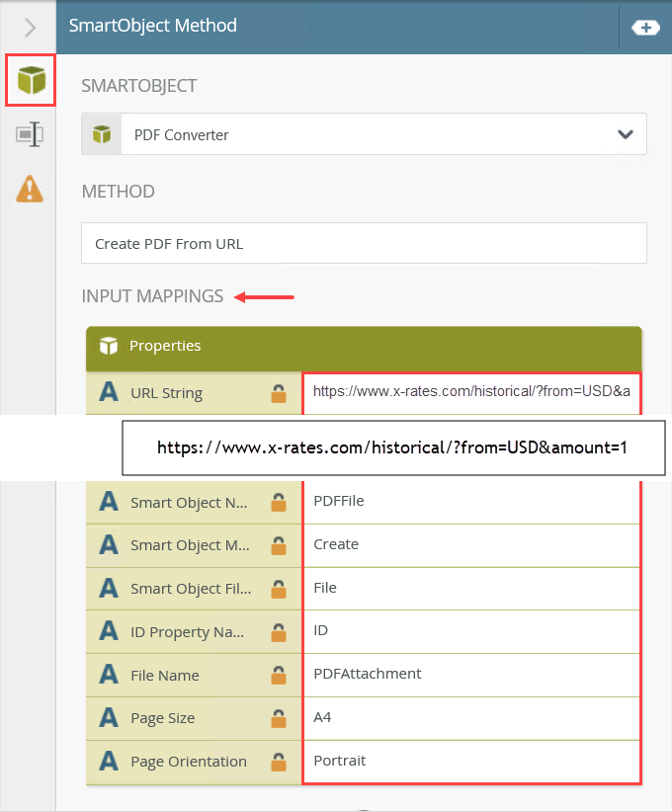Image resolution: width=672 pixels, height=812 pixels.
Task: Edit the PDFFile value field
Action: click(471, 501)
